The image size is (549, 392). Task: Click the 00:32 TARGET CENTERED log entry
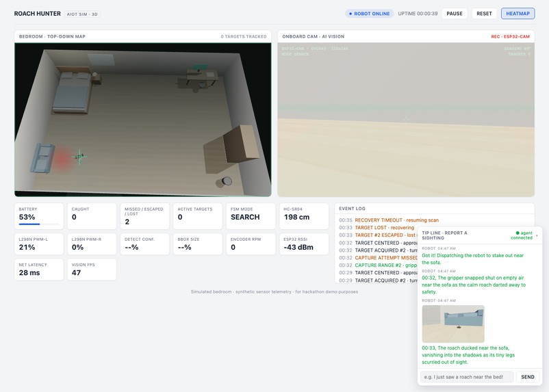[378, 243]
